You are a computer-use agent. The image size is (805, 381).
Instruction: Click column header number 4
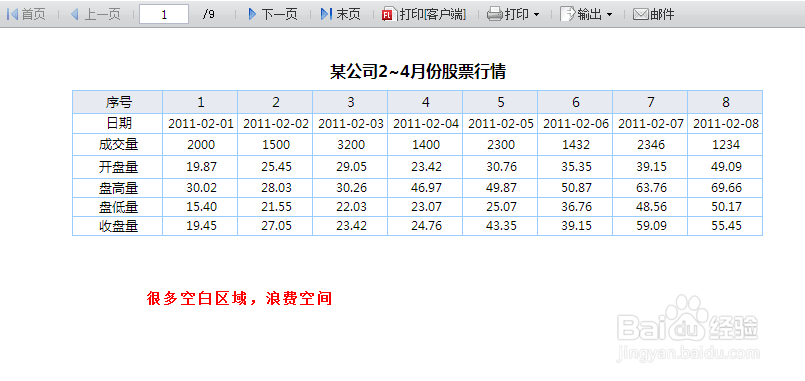click(425, 102)
